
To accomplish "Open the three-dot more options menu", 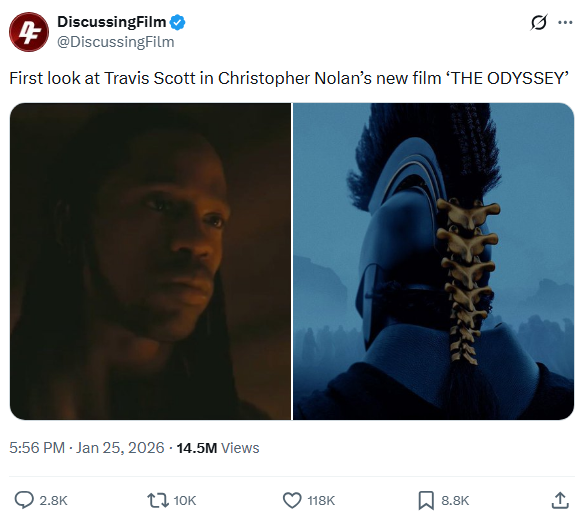I will 565,22.
